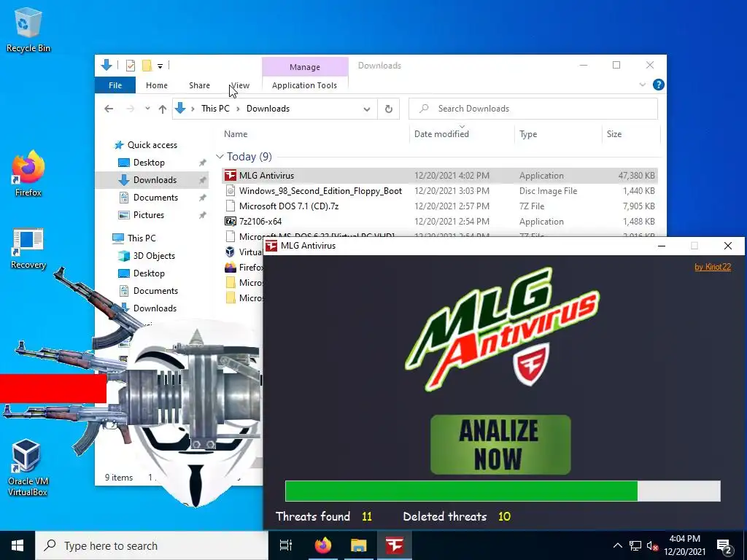Select Windows_98_Second_Edition_Floppy_Boot file
This screenshot has width=747, height=560.
440,190
